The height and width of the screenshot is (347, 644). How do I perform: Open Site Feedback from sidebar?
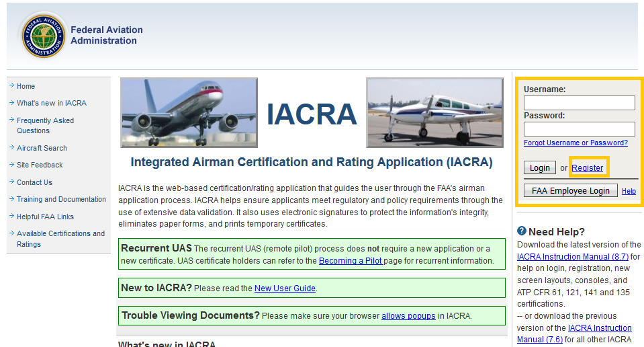[40, 165]
